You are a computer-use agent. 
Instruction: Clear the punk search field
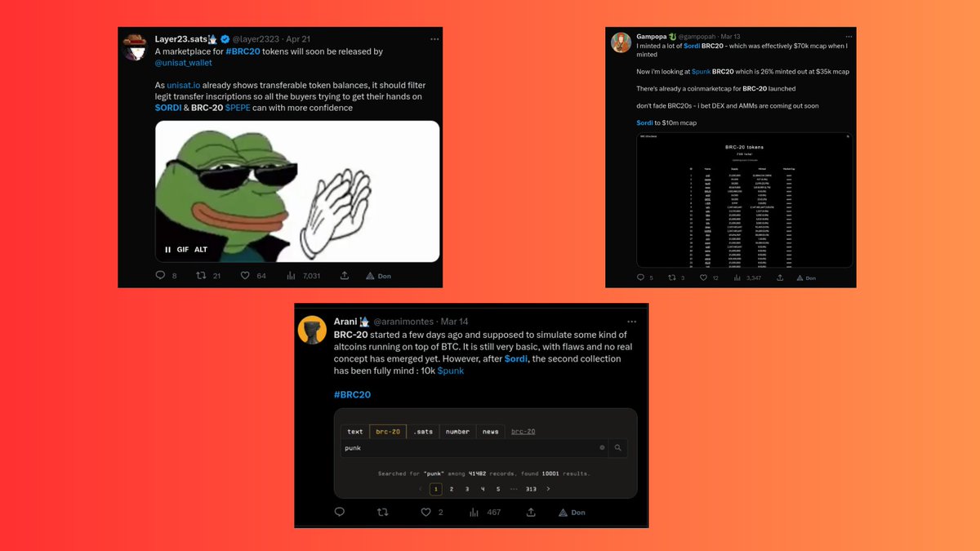coord(602,447)
